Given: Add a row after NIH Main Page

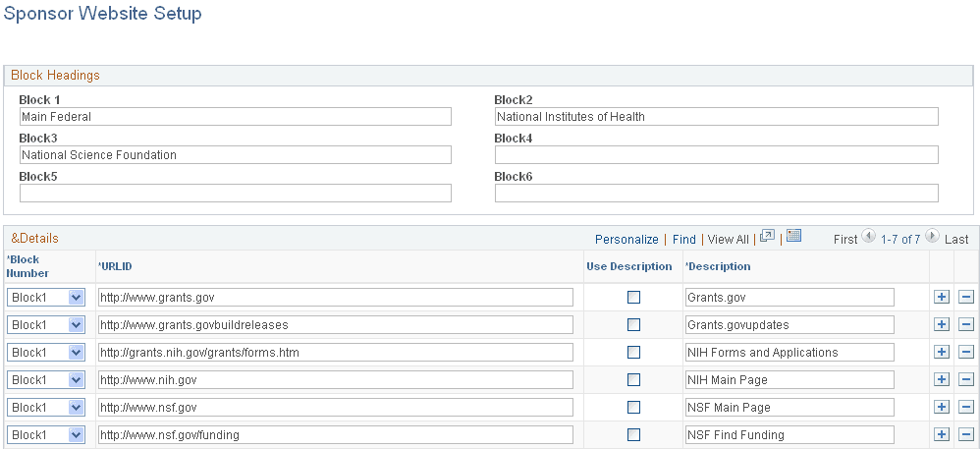Looking at the screenshot, I should pyautogui.click(x=942, y=379).
